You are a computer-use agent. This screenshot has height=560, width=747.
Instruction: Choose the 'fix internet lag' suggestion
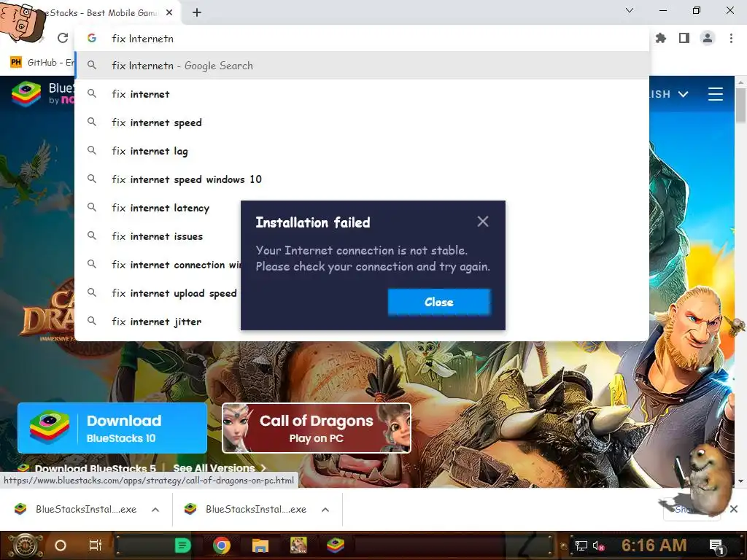pyautogui.click(x=362, y=151)
